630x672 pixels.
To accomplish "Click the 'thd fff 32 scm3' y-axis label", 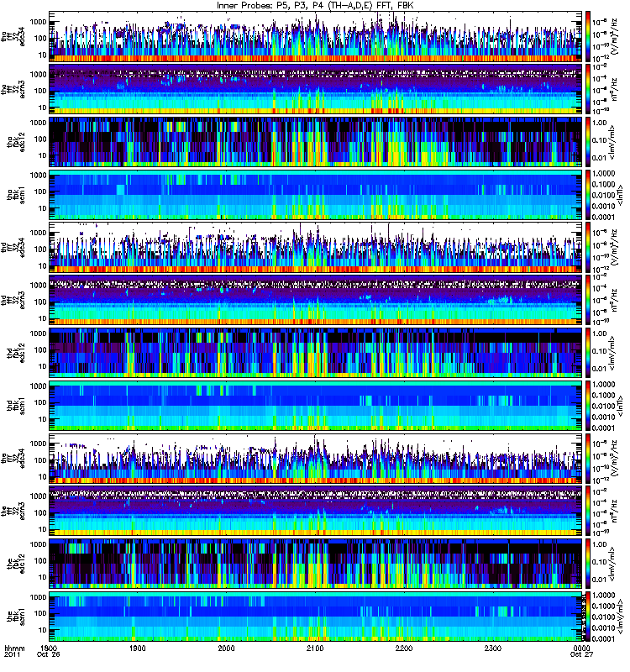I will pyautogui.click(x=13, y=300).
